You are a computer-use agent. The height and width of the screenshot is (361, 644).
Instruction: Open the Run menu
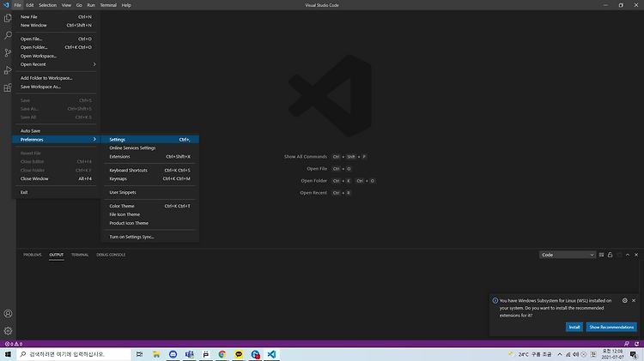click(91, 5)
